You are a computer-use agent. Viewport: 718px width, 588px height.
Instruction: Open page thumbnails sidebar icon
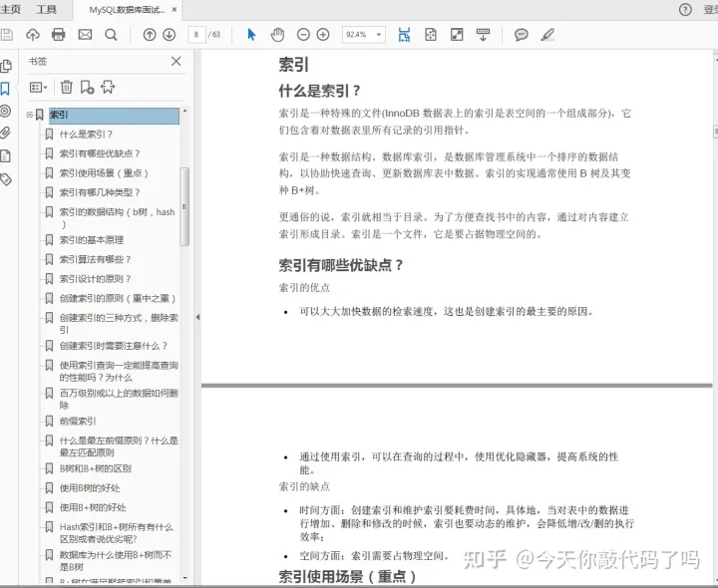pos(6,66)
